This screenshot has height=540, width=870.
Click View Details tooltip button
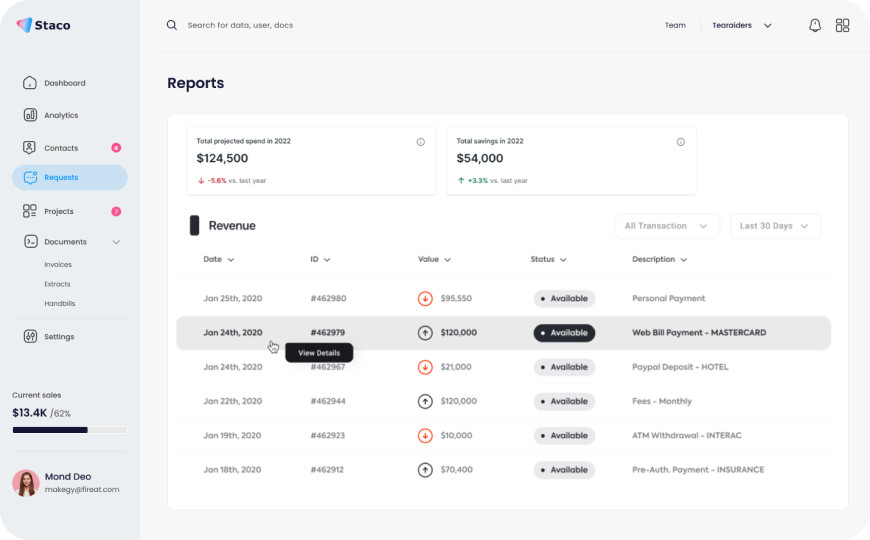point(319,353)
